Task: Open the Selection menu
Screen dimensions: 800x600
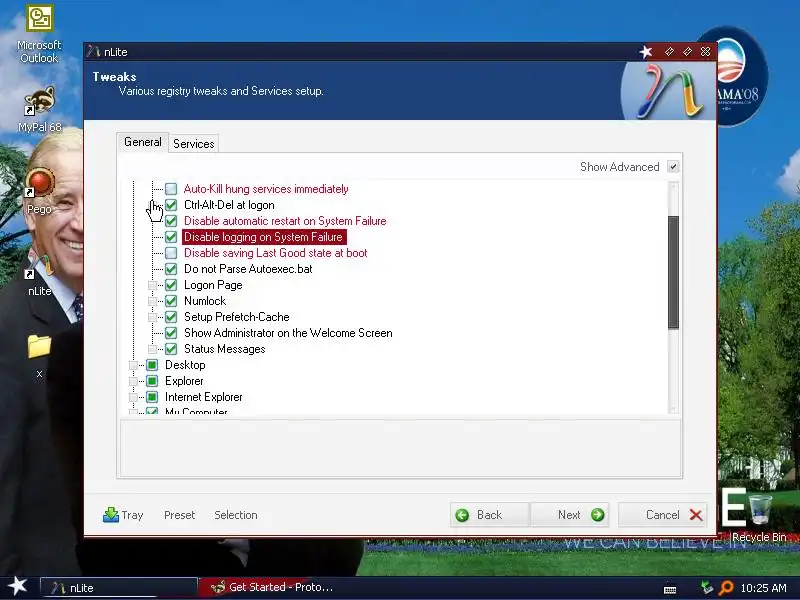Action: (x=236, y=515)
